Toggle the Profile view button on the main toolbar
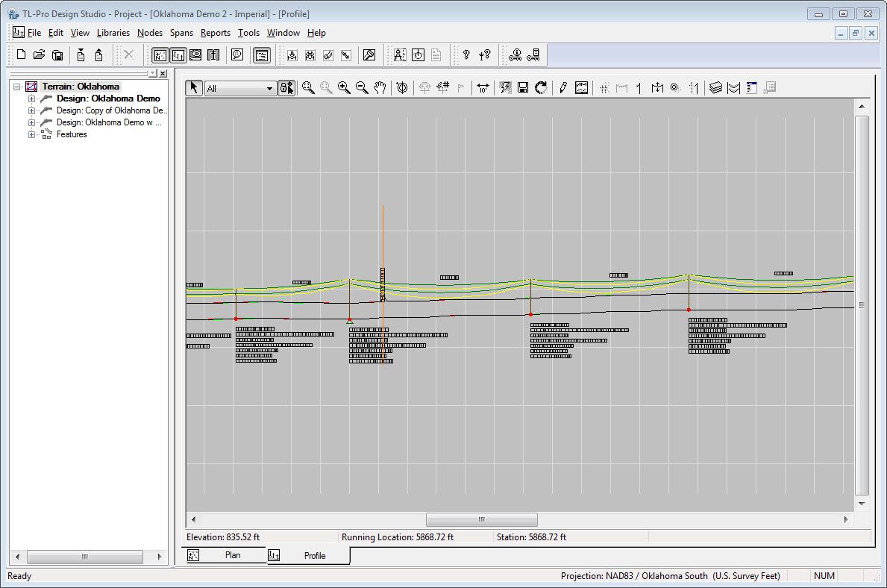This screenshot has width=887, height=588. click(x=178, y=54)
